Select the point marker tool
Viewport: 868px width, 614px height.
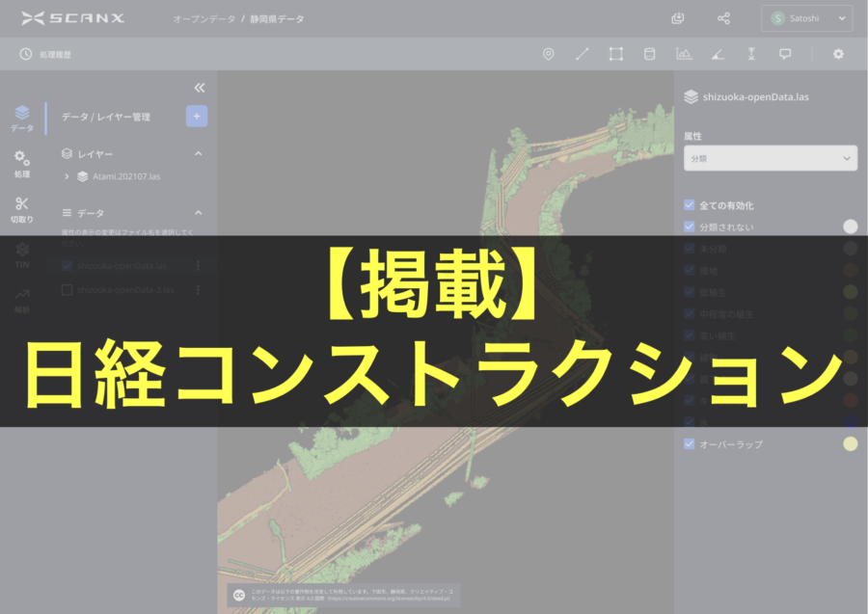tap(549, 54)
